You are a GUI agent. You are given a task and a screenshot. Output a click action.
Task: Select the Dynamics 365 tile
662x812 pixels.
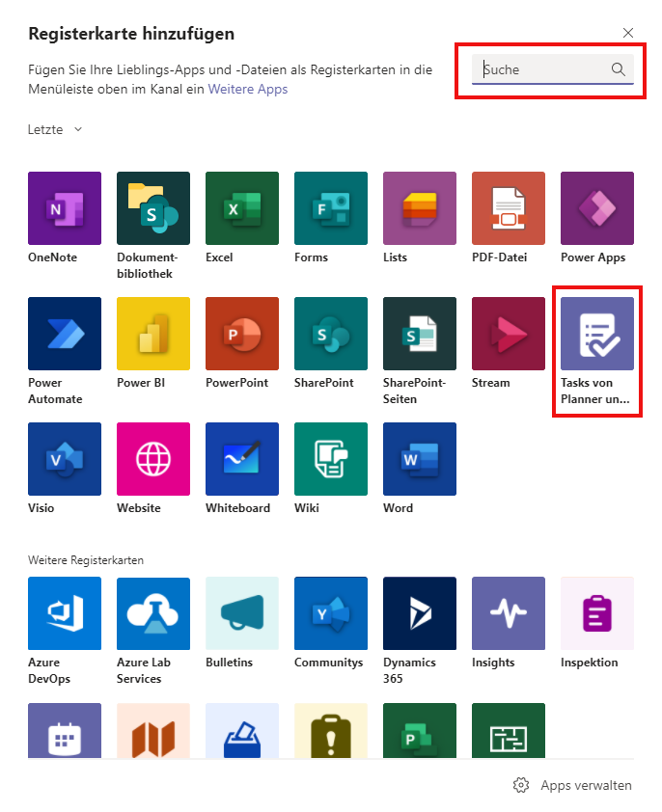(420, 613)
